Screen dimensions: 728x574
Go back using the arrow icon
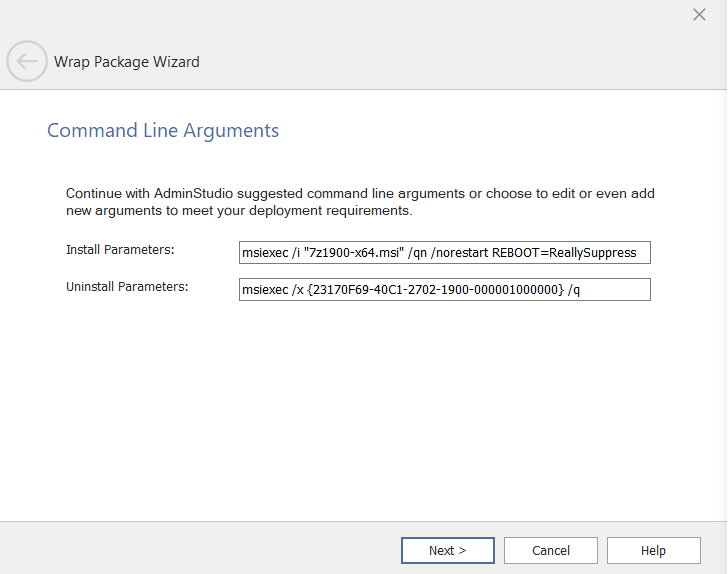click(26, 61)
